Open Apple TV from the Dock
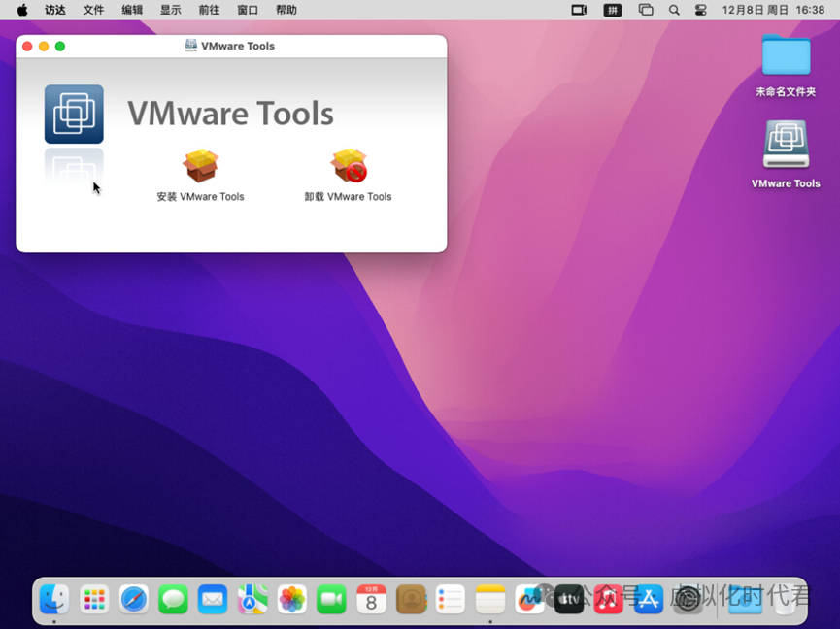The width and height of the screenshot is (840, 629). 569,599
